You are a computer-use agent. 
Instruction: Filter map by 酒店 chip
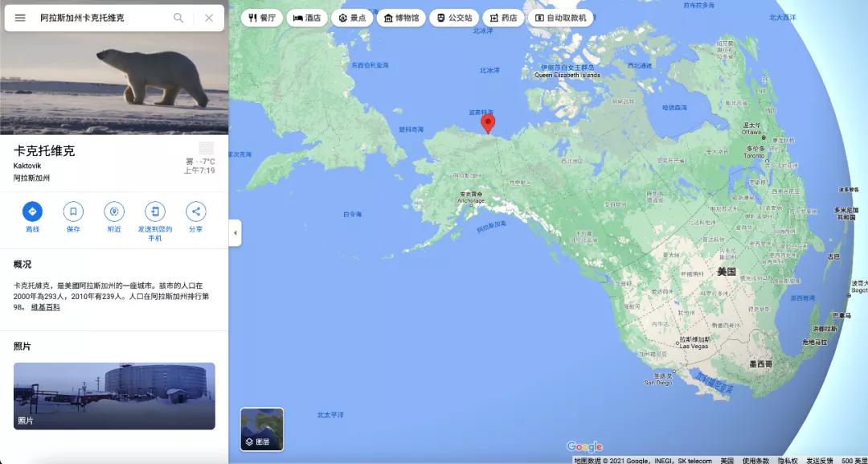pos(307,18)
